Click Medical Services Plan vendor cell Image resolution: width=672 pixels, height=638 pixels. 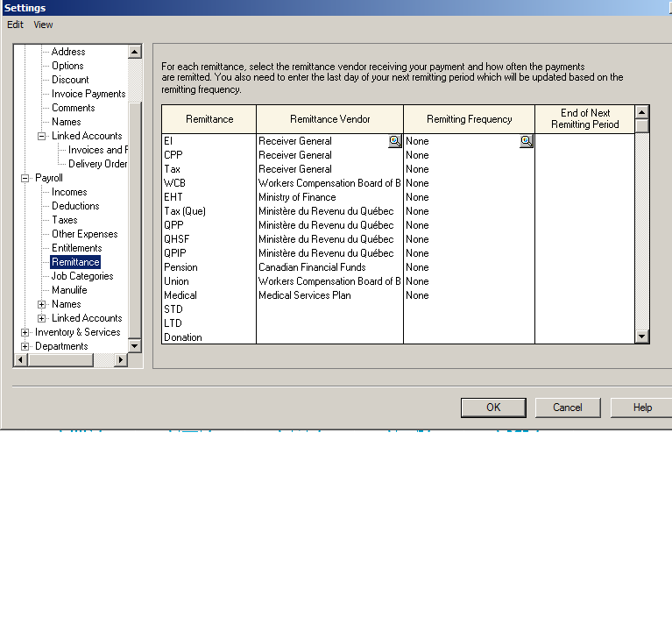(x=329, y=295)
